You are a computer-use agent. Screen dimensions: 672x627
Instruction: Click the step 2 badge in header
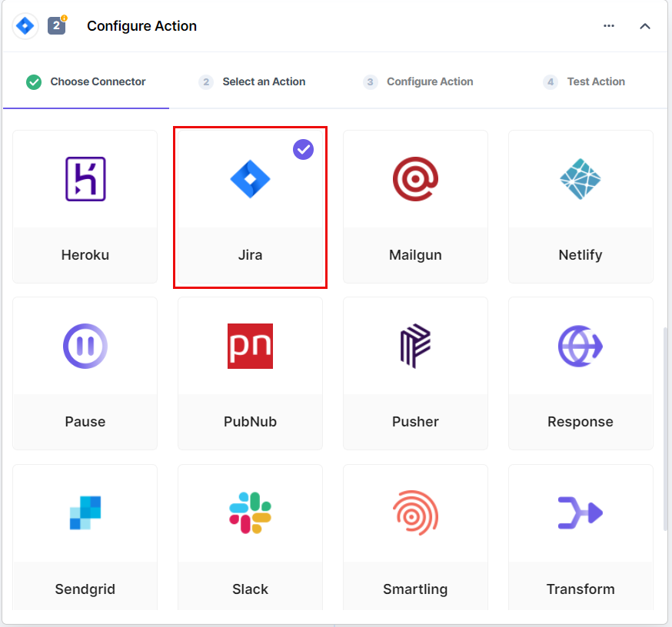pos(57,25)
